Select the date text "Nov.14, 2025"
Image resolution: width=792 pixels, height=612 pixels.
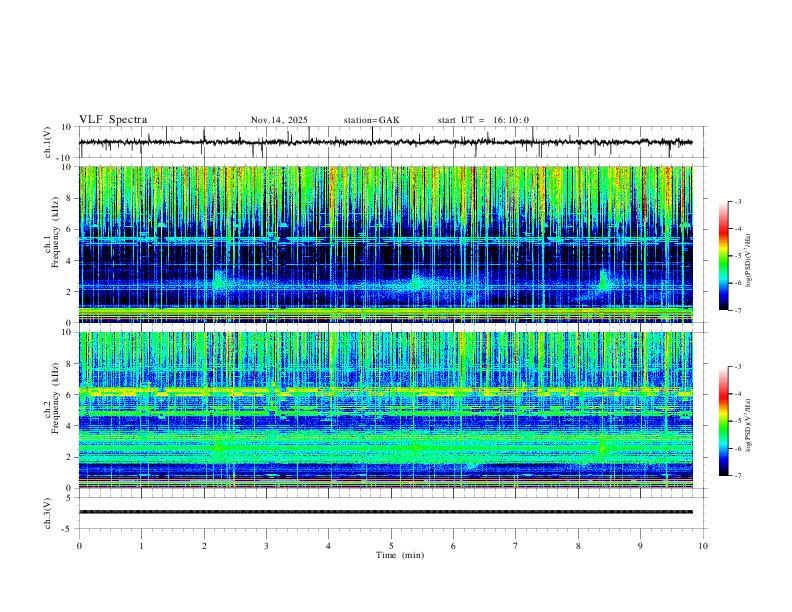pos(279,120)
